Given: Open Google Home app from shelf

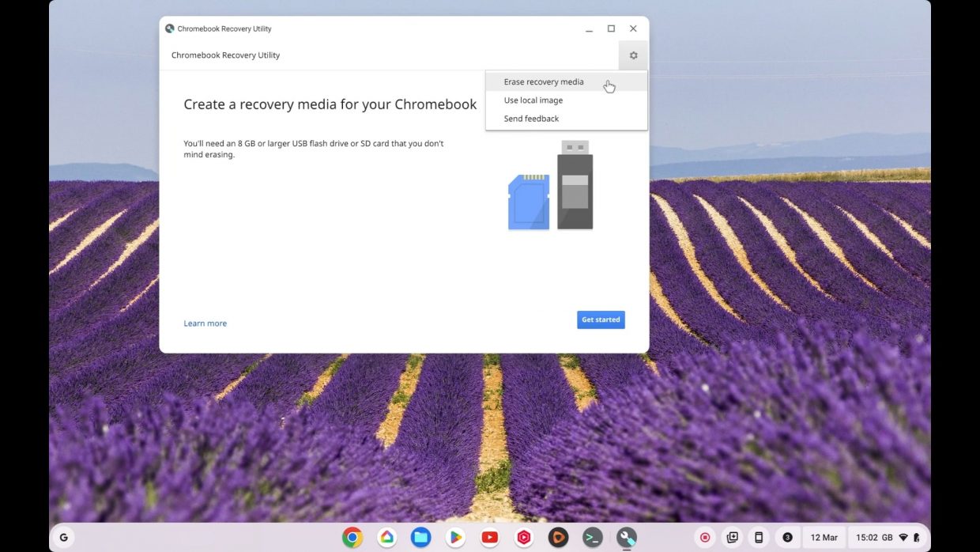Looking at the screenshot, I should (x=386, y=538).
